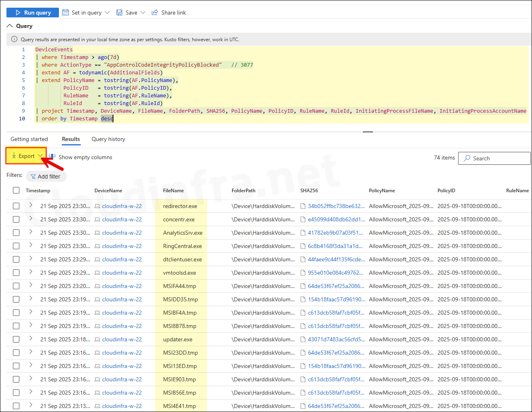
Task: Click the funnel icon in Add filter
Action: click(33, 177)
